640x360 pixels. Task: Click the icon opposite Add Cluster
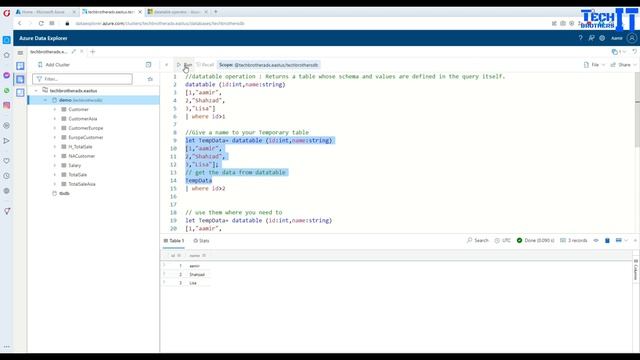click(148, 65)
